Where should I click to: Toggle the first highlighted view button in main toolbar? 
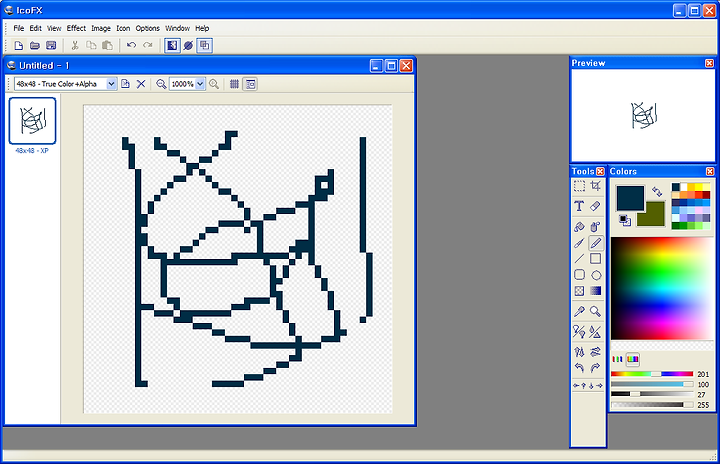172,45
